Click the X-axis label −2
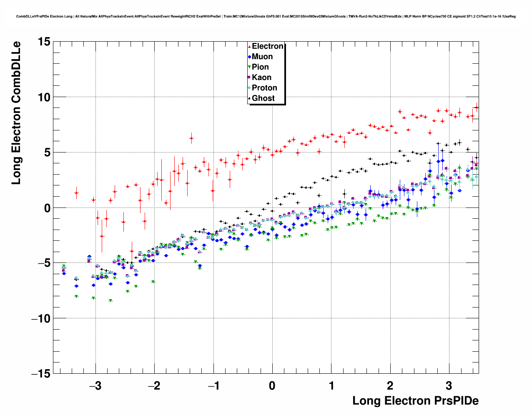The width and height of the screenshot is (532, 415). [x=154, y=386]
